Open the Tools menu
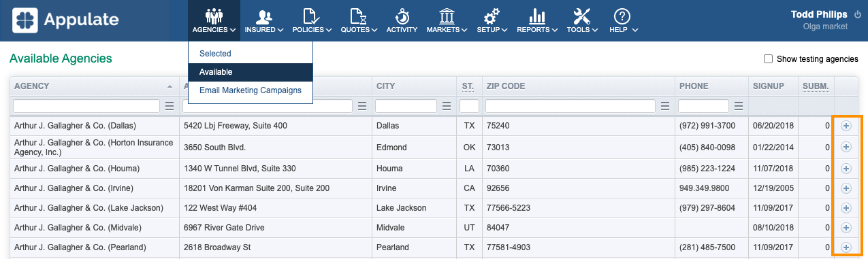 click(583, 20)
